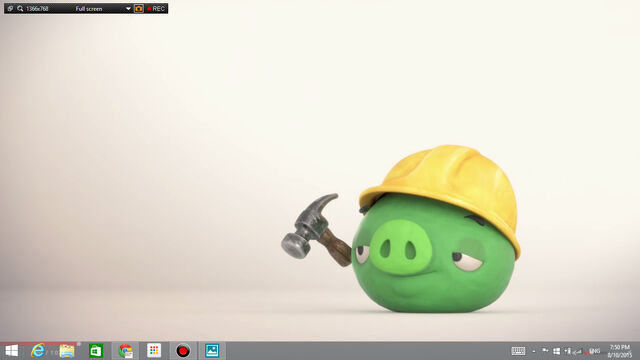Click the window selector icon in the recorder bar
Viewport: 640px width, 360px height.
pyautogui.click(x=10, y=9)
